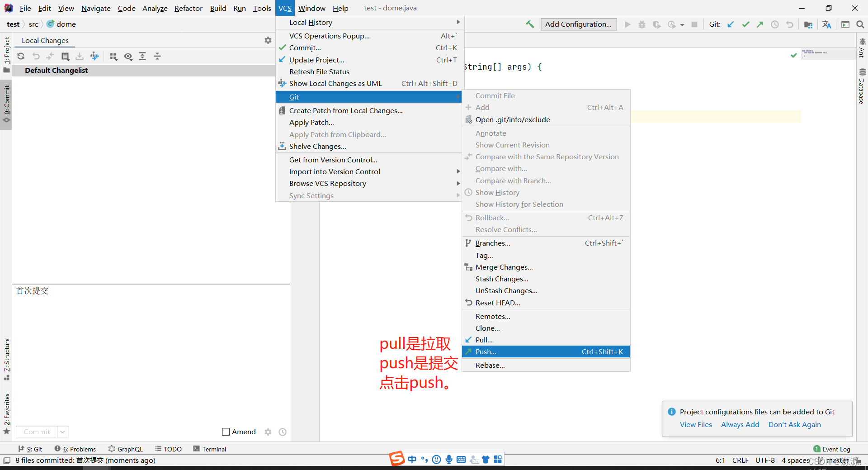Click the Show Local Changes as UML icon
Image resolution: width=868 pixels, height=470 pixels.
(94, 56)
